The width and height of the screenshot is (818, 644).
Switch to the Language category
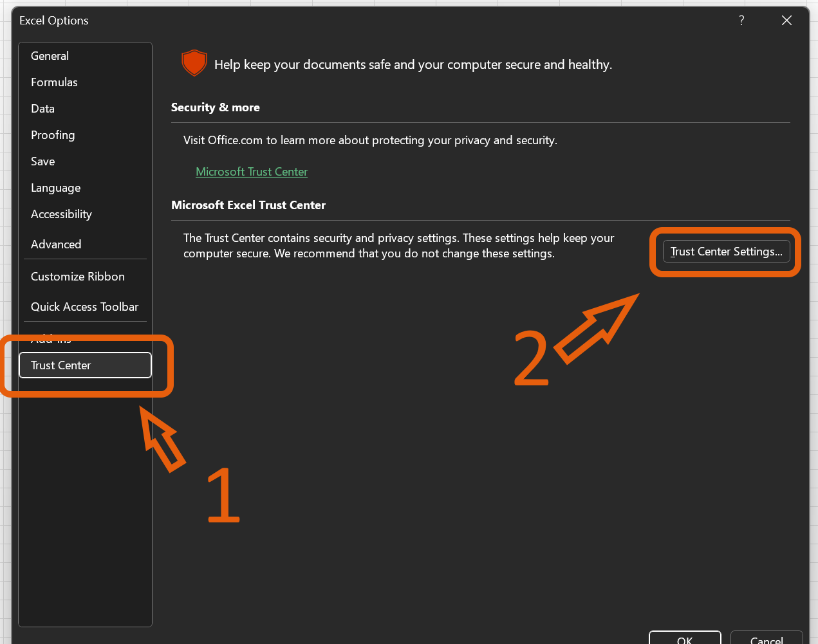coord(85,188)
